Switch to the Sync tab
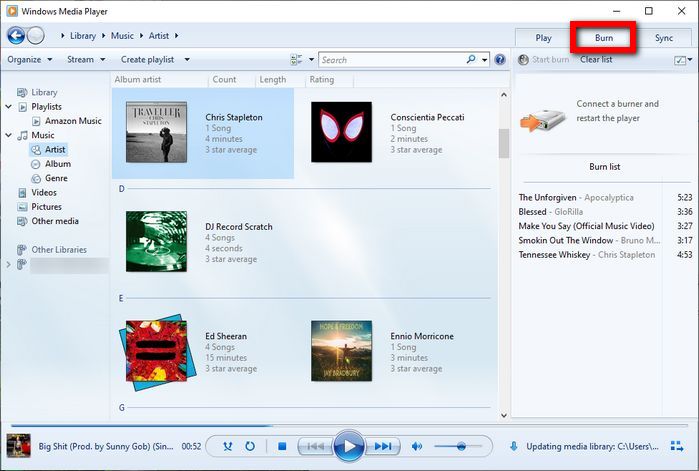 tap(664, 38)
